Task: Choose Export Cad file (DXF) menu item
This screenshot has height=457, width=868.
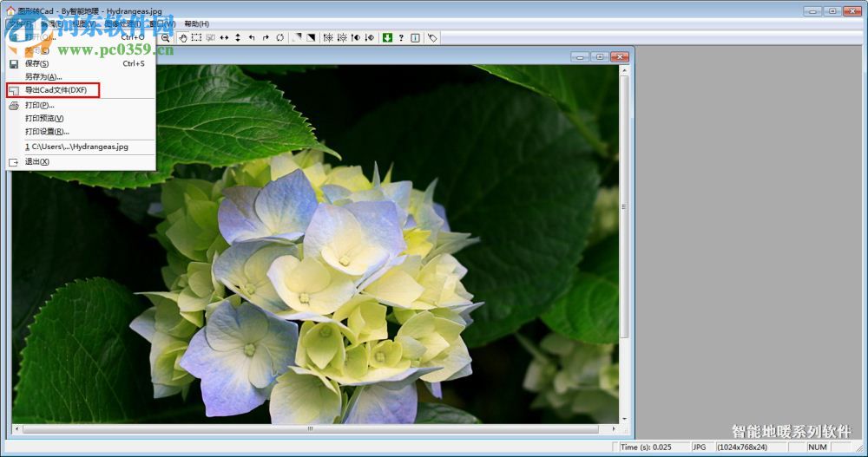Action: point(56,90)
